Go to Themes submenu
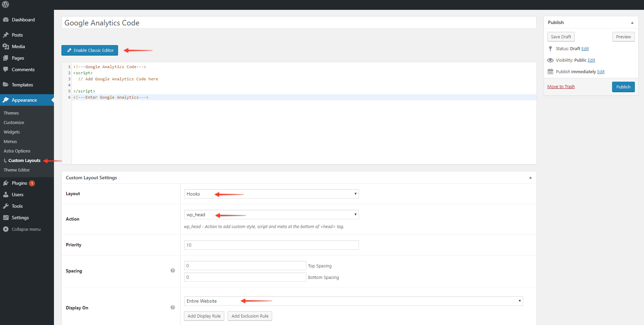The height and width of the screenshot is (325, 644). (x=11, y=113)
